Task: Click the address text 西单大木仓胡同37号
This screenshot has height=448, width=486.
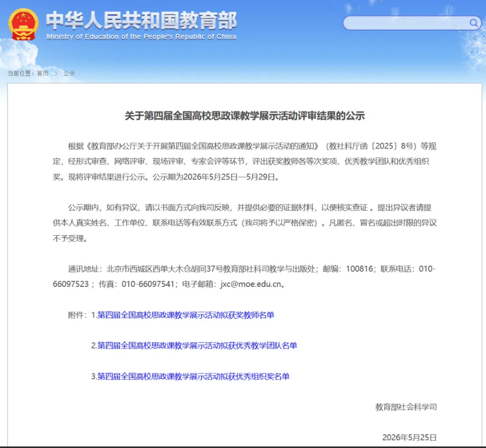Action: [x=188, y=268]
